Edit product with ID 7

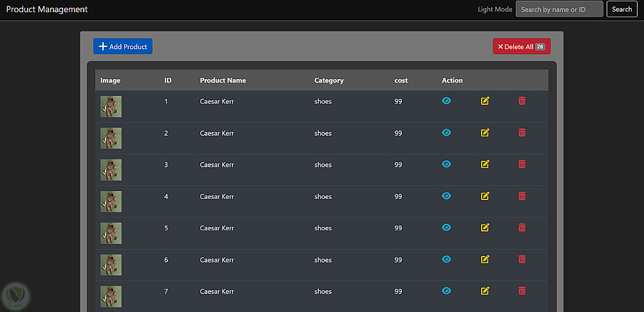[x=485, y=291]
